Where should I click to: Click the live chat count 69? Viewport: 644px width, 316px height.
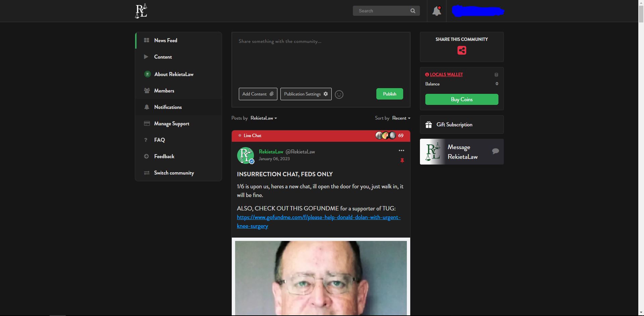tap(401, 136)
